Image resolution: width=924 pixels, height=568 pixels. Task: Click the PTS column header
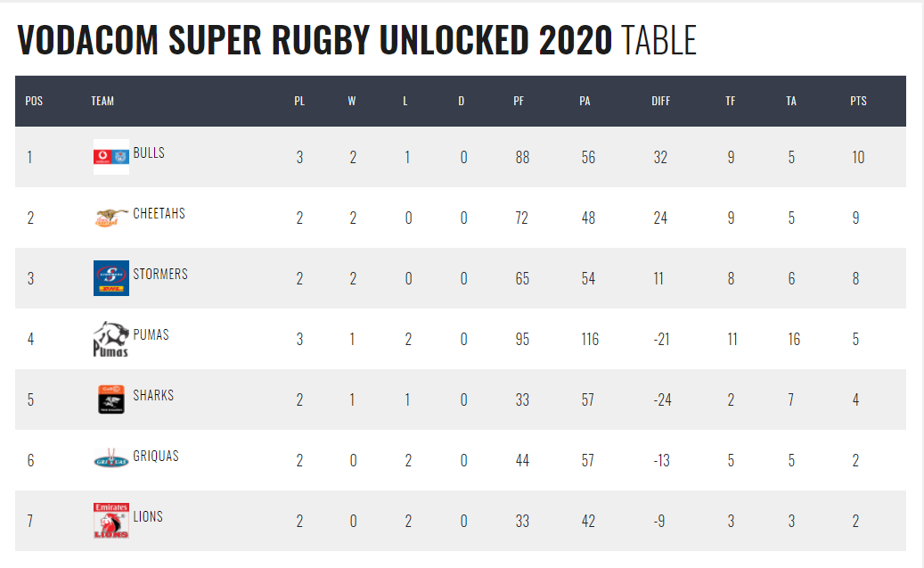858,101
